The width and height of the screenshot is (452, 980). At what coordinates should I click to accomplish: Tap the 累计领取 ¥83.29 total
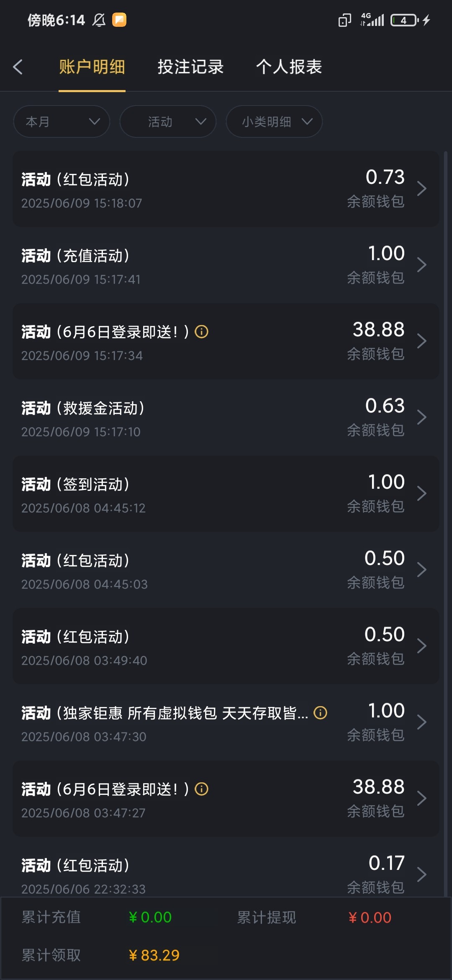point(154,955)
